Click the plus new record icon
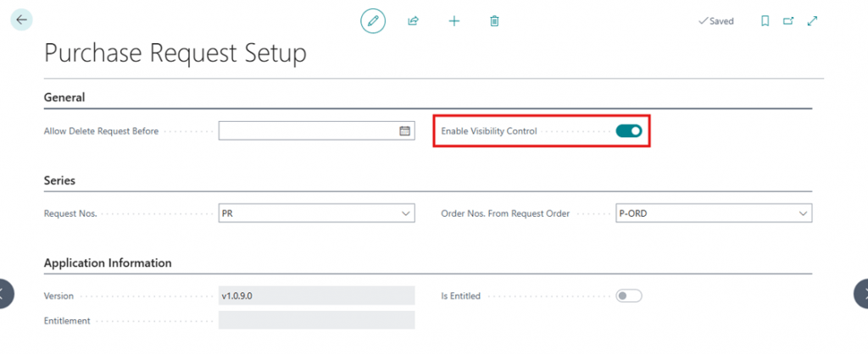 pos(453,20)
